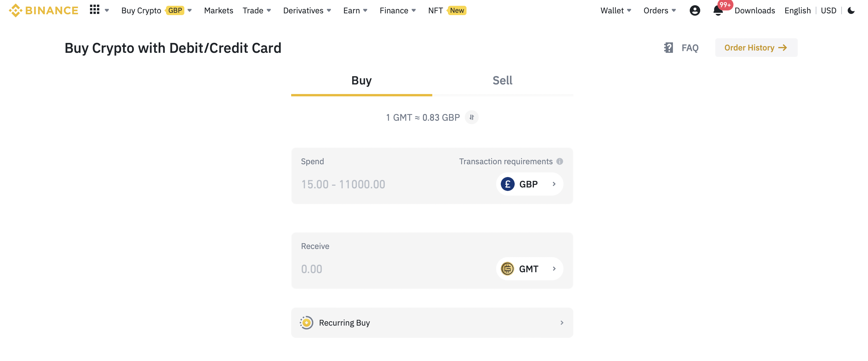Swap the GMT/GBP exchange rate direction
868x361 pixels.
coord(471,118)
